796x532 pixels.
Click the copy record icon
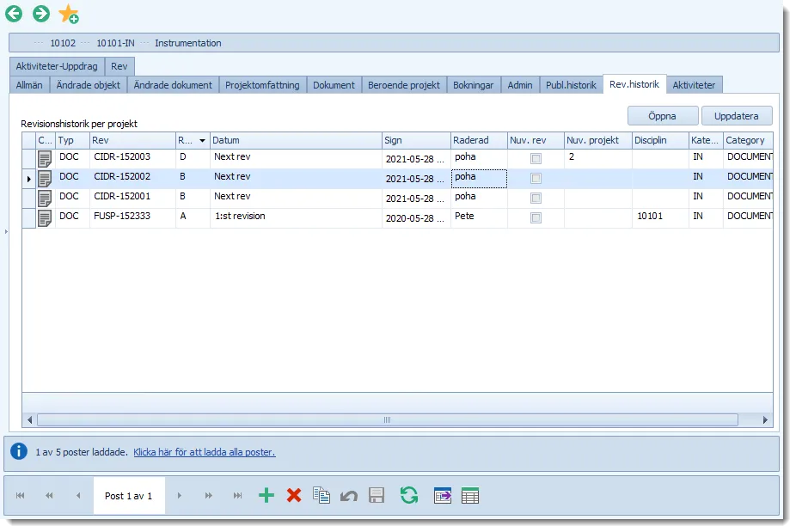click(x=321, y=495)
